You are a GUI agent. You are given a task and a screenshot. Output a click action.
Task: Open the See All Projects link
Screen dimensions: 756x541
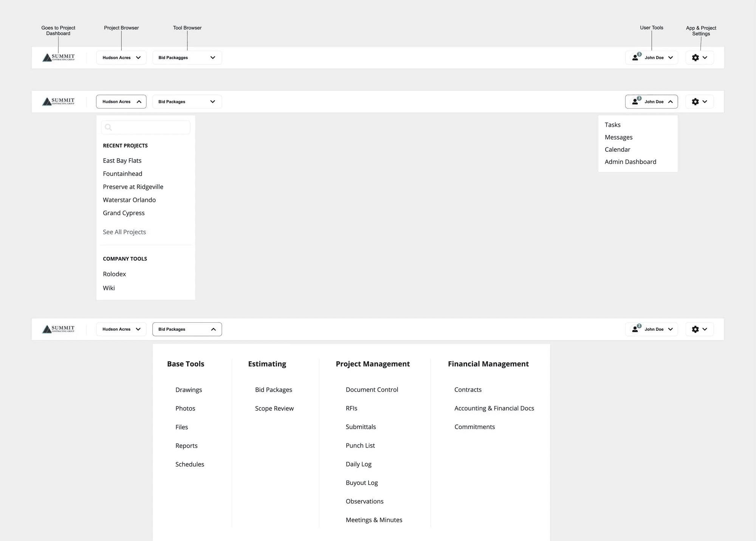(124, 232)
